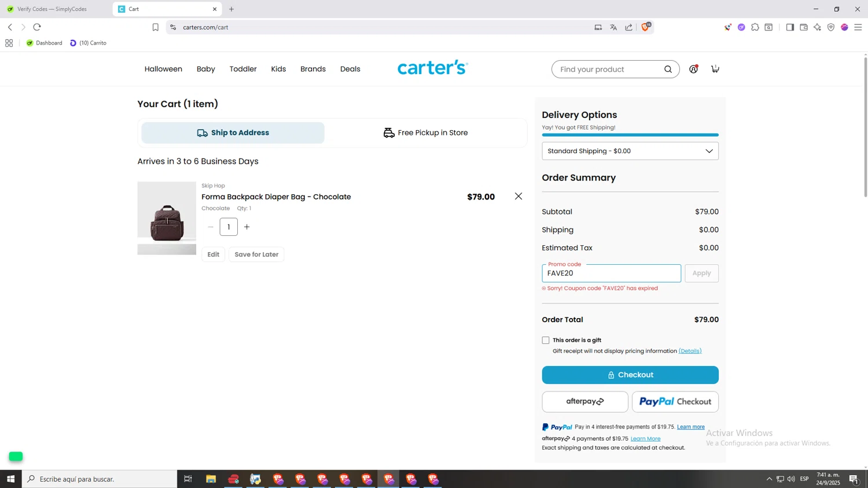868x488 pixels.
Task: Open Leo AI sparkle icon
Action: pyautogui.click(x=817, y=27)
